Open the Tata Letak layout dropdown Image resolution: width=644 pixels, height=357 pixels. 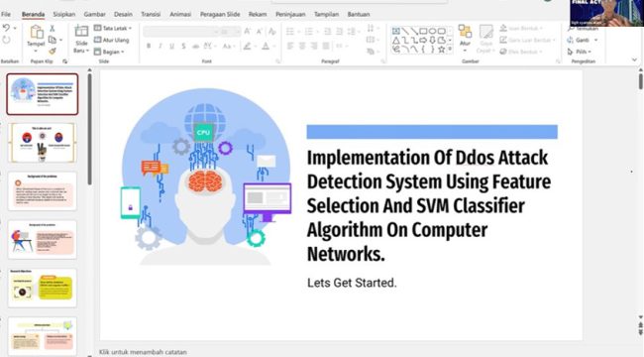click(x=113, y=28)
